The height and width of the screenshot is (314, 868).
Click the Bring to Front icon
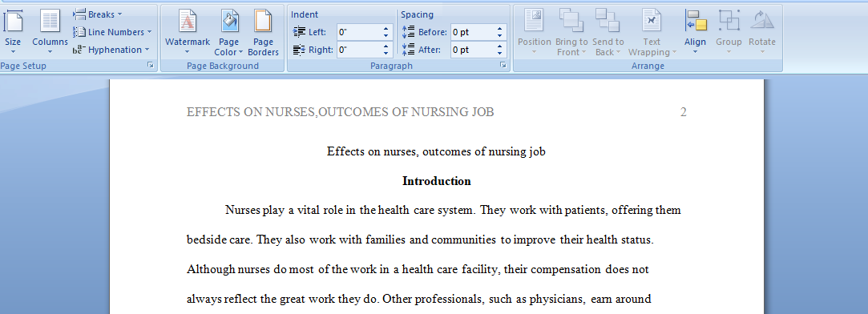click(x=571, y=20)
